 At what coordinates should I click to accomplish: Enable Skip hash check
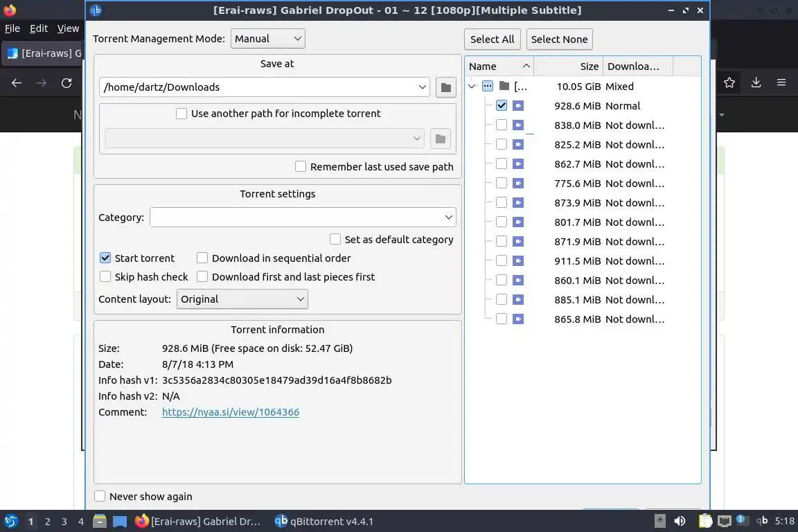pyautogui.click(x=105, y=277)
